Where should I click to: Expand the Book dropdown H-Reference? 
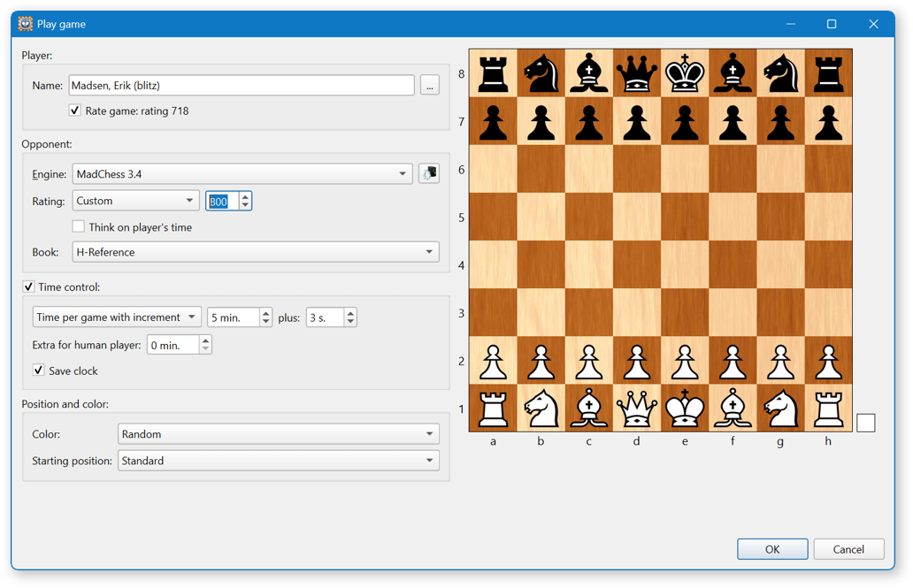(x=256, y=252)
